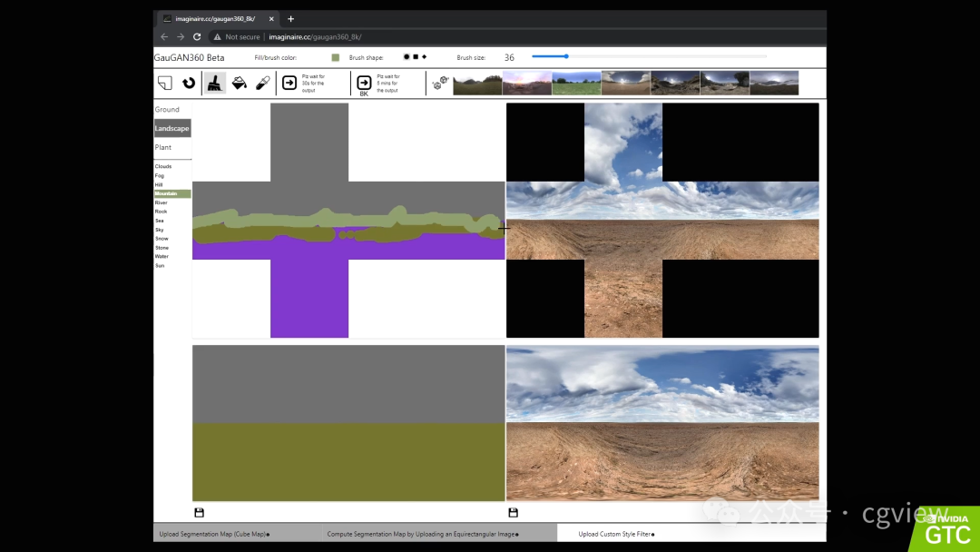Save the segmentation map with disk icon

click(x=200, y=513)
